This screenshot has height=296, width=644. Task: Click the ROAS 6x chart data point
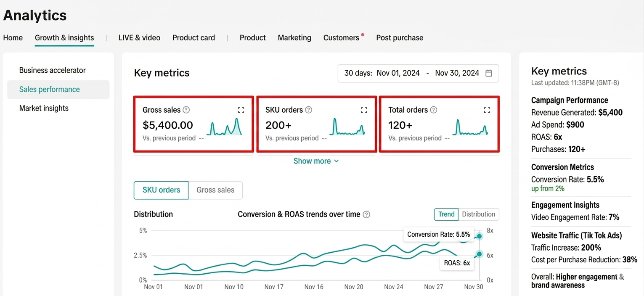click(x=479, y=254)
